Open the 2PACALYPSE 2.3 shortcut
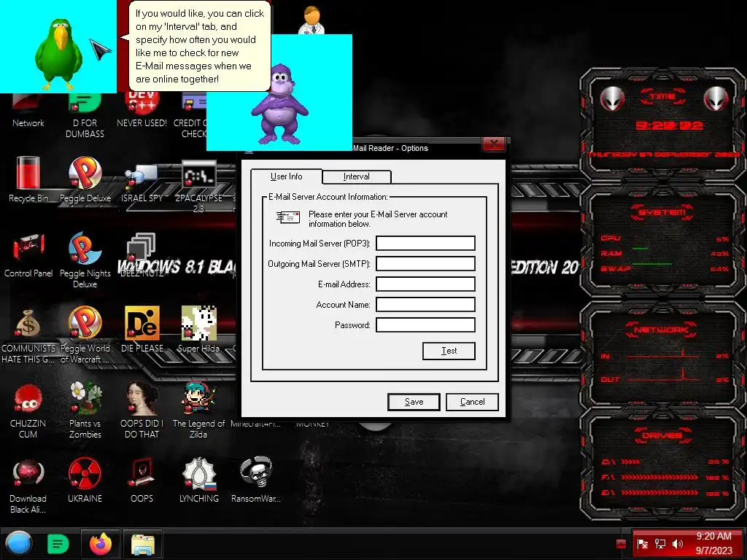Screen dimensions: 747x560 tap(198, 186)
